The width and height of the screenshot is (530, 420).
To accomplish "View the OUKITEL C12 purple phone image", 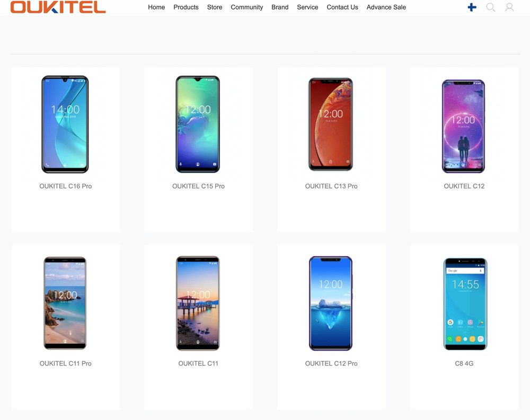I will pos(463,127).
